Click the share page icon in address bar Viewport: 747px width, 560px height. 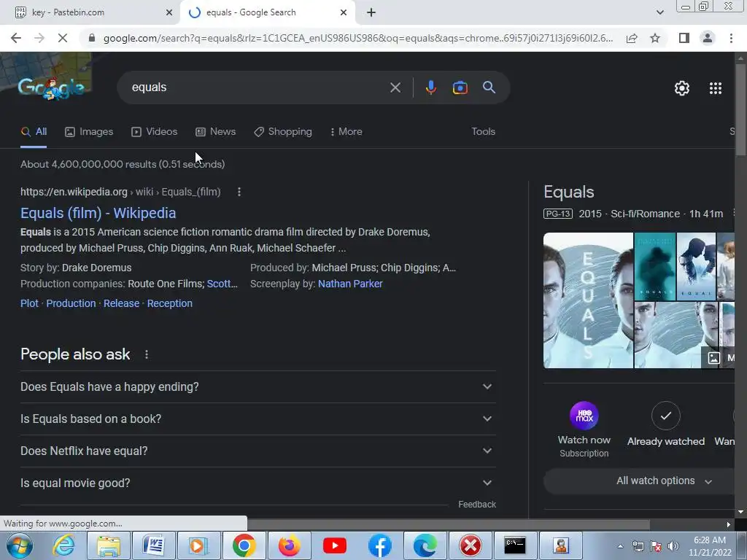[632, 38]
